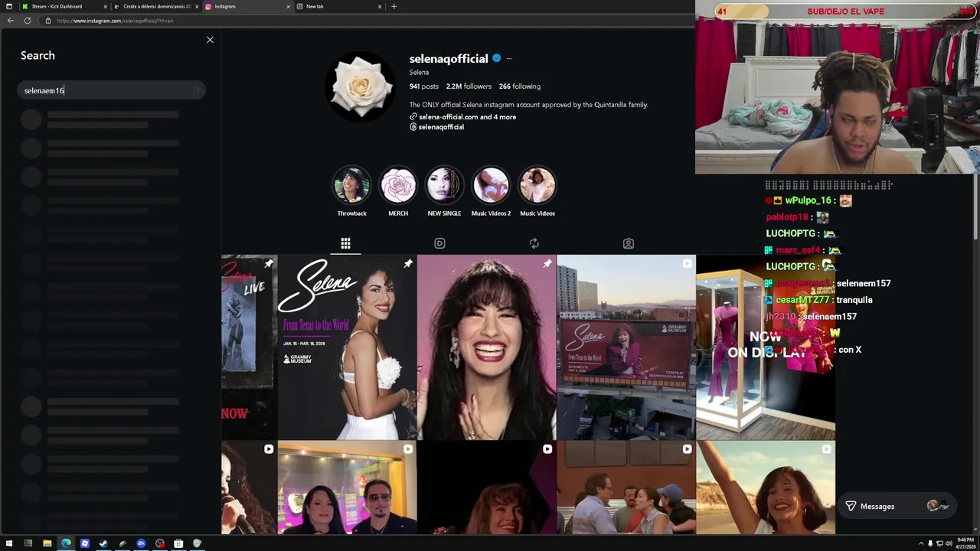
Task: Click the search field containing selenaem16
Action: tap(110, 90)
